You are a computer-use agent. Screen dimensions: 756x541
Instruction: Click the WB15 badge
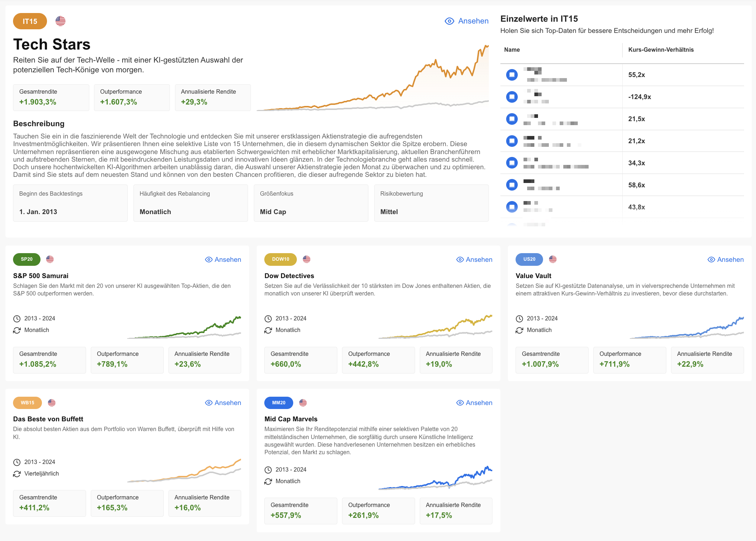pos(27,403)
